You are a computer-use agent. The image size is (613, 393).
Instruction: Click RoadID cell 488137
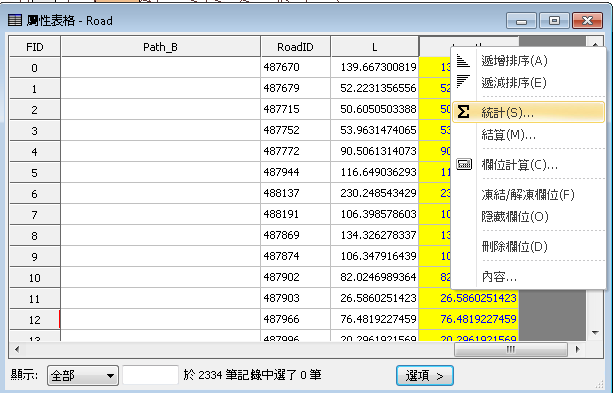click(295, 193)
